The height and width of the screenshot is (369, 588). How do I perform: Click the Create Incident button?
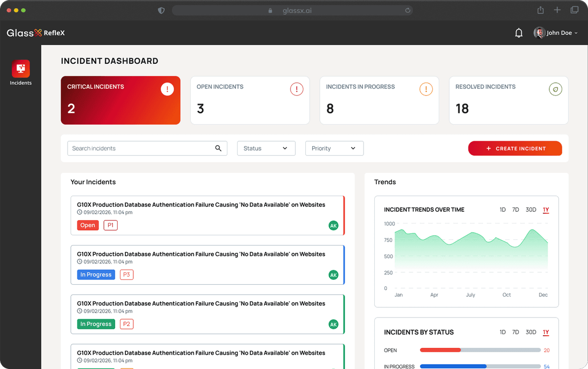[515, 148]
